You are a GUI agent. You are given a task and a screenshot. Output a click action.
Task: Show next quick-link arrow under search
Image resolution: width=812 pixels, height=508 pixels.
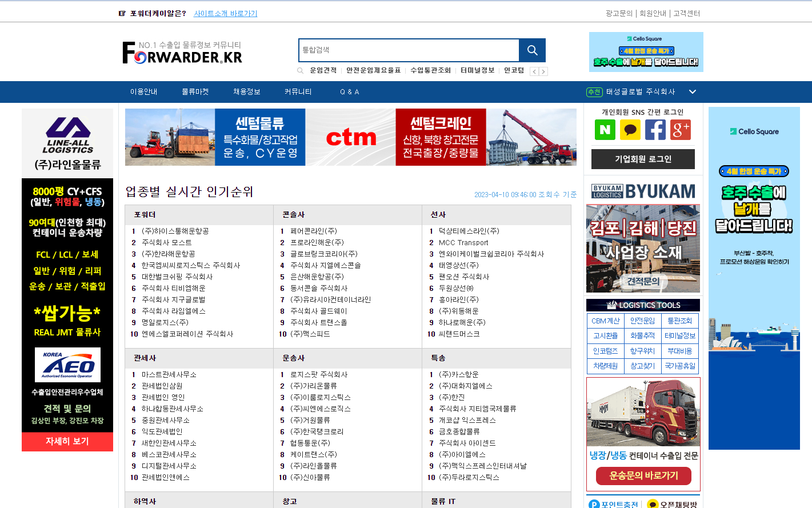(x=543, y=71)
